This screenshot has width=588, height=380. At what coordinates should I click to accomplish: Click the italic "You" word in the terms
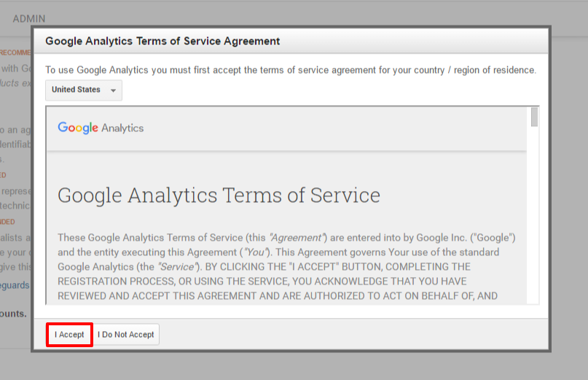coord(255,252)
